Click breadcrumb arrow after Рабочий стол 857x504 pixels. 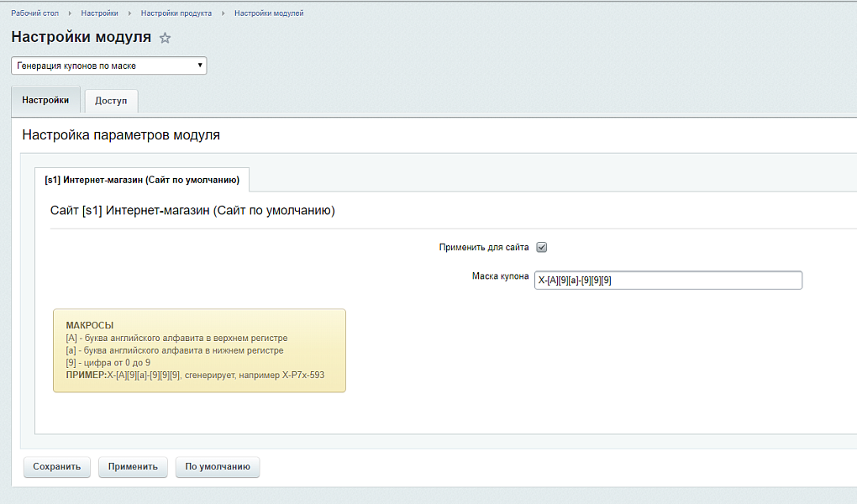pyautogui.click(x=70, y=13)
